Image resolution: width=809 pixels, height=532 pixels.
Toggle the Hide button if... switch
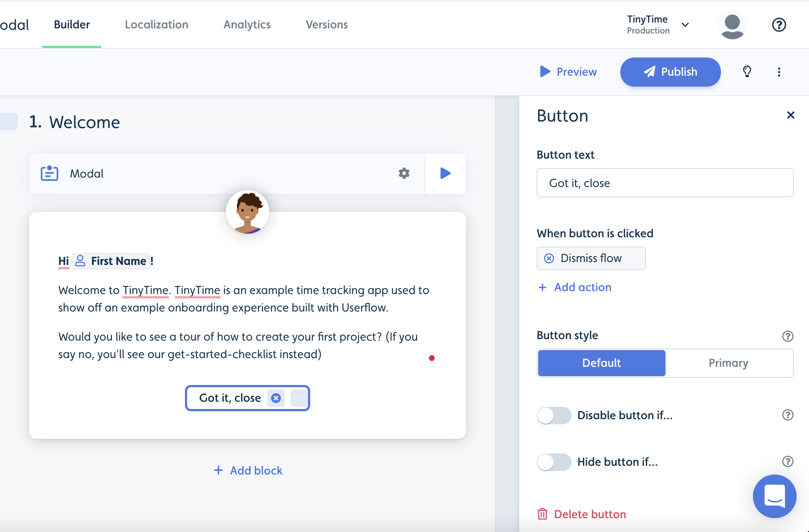pyautogui.click(x=553, y=462)
